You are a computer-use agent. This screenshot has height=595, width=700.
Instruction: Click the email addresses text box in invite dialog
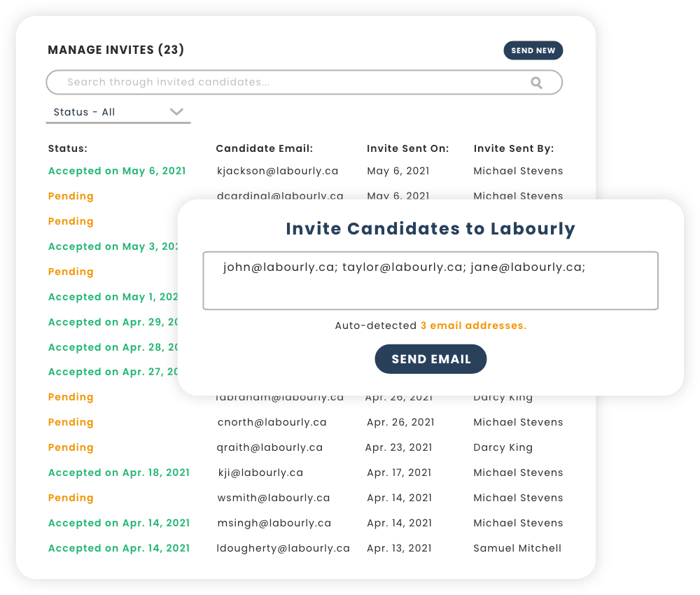pos(430,280)
